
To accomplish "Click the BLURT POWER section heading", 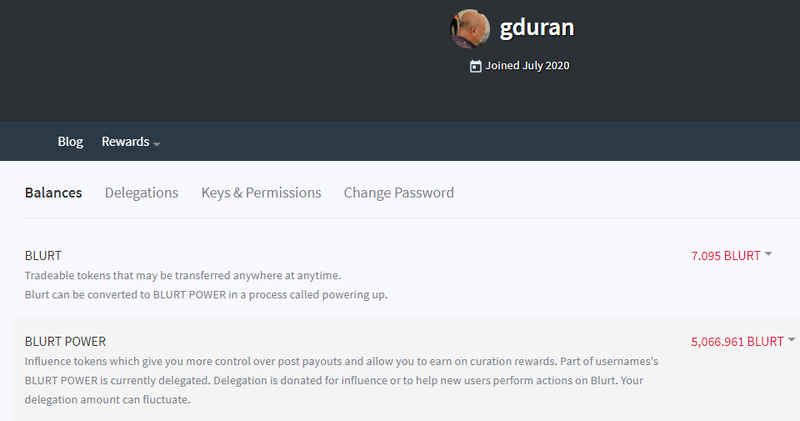I will 65,341.
